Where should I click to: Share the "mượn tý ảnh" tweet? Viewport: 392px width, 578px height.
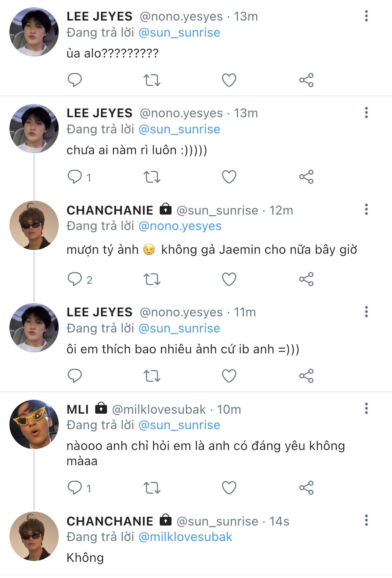pyautogui.click(x=306, y=279)
